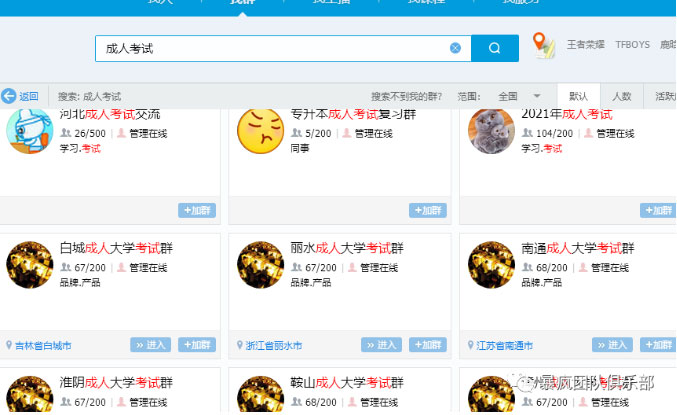The image size is (677, 415).
Task: Open the 2021年成人考试 cat avatar
Action: (x=491, y=131)
